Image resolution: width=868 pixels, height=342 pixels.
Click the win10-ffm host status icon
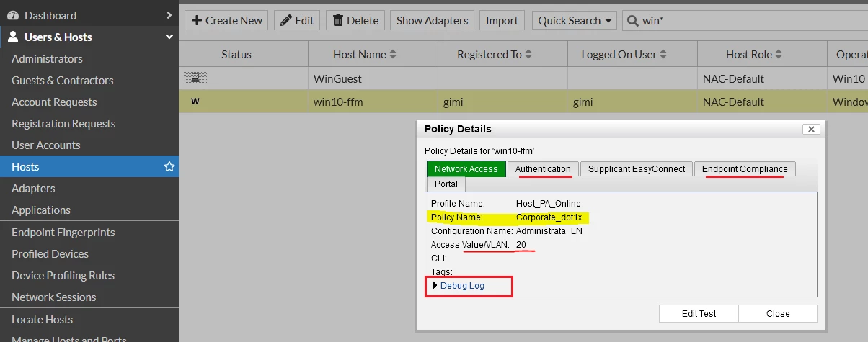tap(195, 102)
